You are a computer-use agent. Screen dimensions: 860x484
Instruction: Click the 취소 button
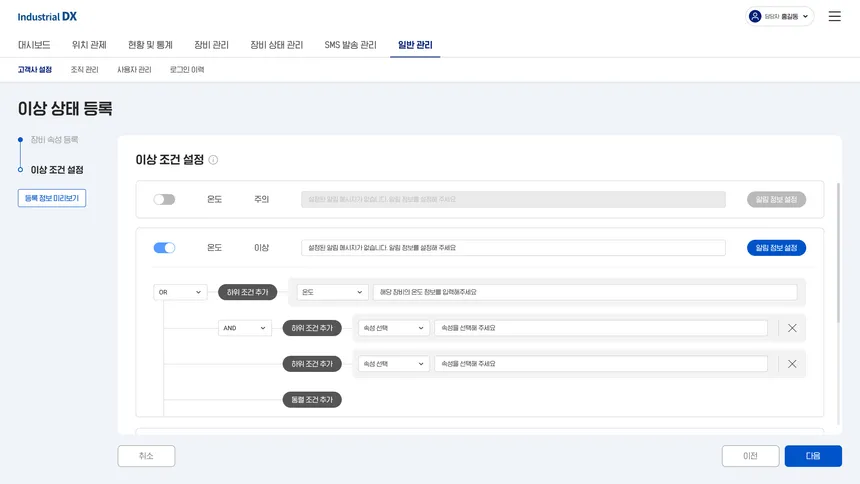coord(146,456)
